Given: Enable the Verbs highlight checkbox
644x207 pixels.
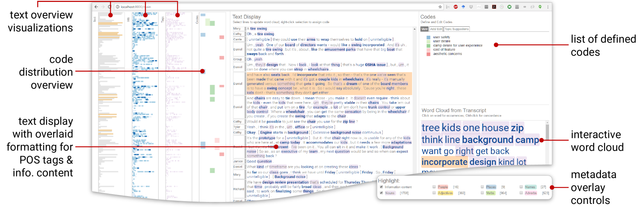Looking at the screenshot, I should 482,193.
